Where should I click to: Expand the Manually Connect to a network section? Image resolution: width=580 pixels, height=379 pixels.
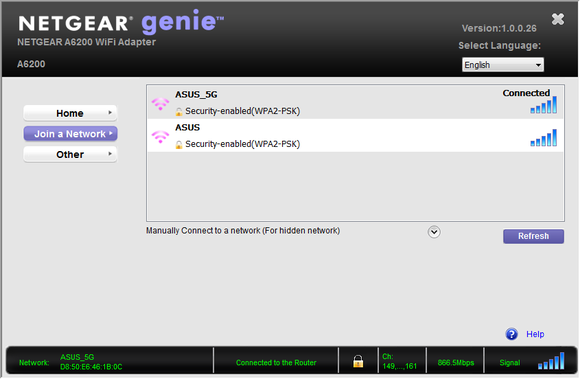point(434,232)
